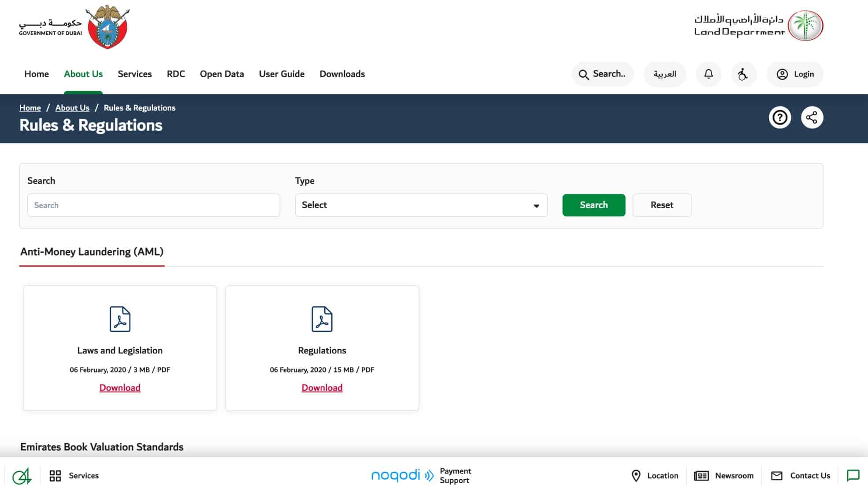Click the Reset button

click(x=661, y=205)
